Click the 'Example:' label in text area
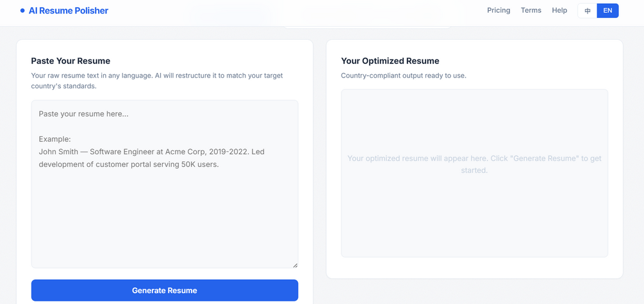This screenshot has width=644, height=304. pos(55,139)
